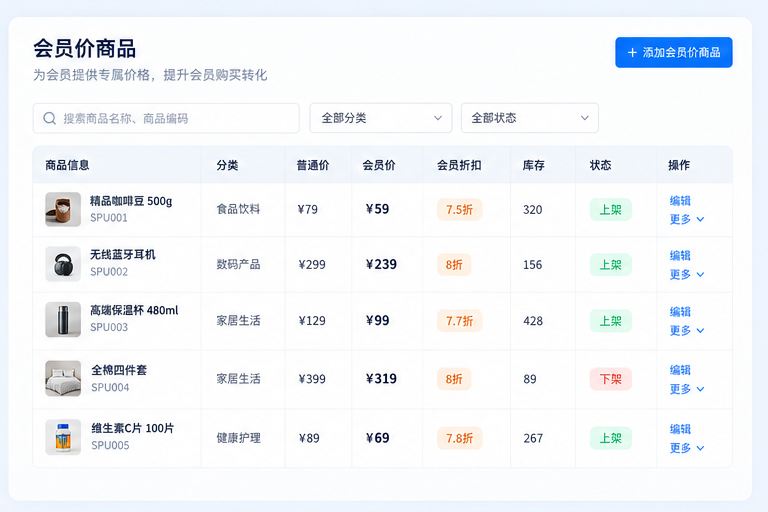The image size is (768, 512).
Task: Expand 更多 for the SPU002 row
Action: [x=687, y=274]
